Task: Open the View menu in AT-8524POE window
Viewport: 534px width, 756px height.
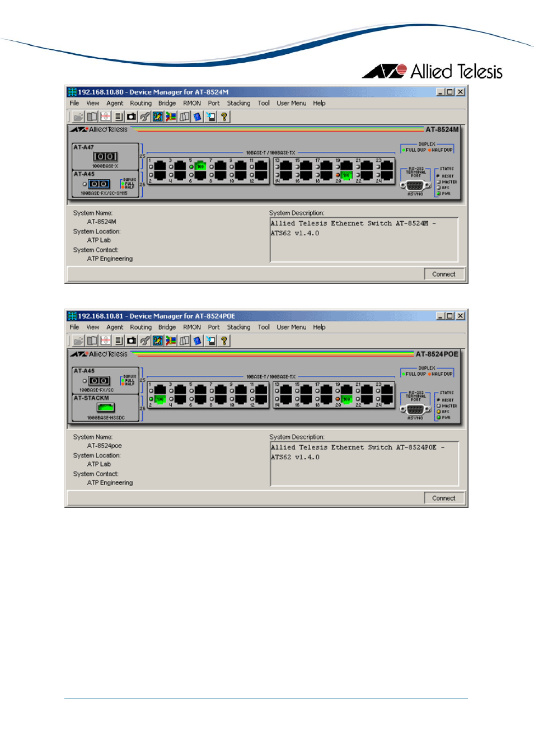Action: 92,327
